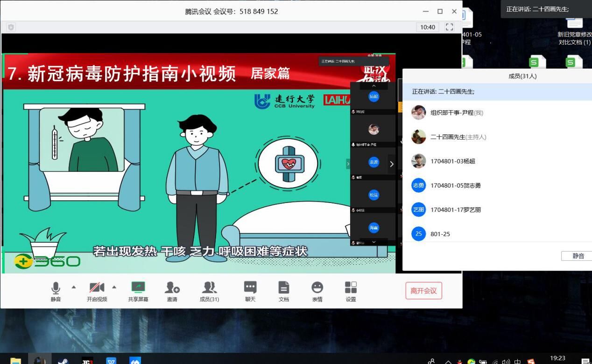The width and height of the screenshot is (592, 364).
Task: Open Steam from the Windows taskbar
Action: [x=63, y=361]
